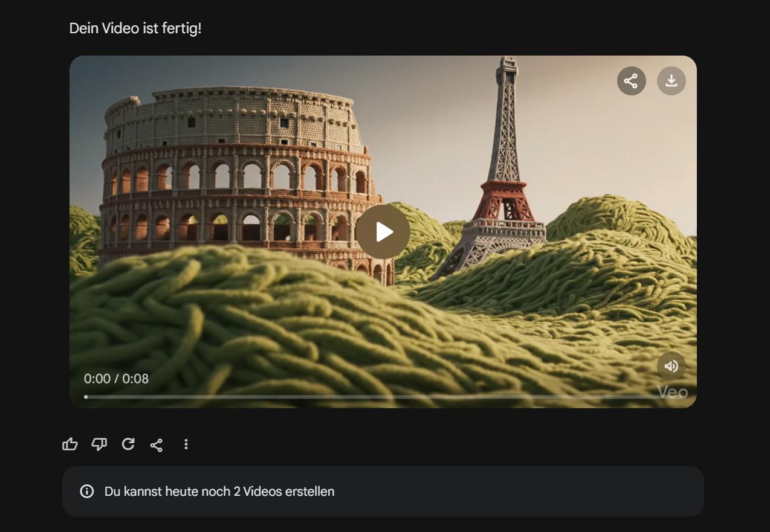The height and width of the screenshot is (532, 770).
Task: Click the 0:00 / 0:08 time display
Action: tap(116, 379)
